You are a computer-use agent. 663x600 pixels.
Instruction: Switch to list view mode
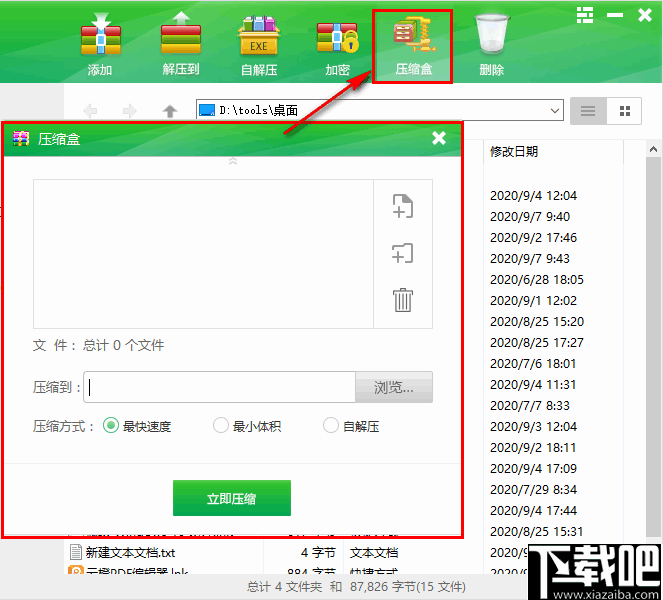click(588, 111)
